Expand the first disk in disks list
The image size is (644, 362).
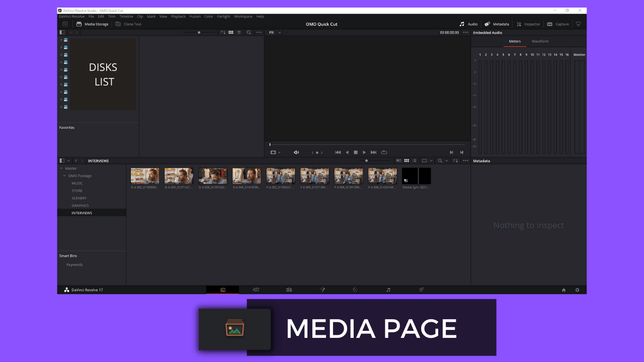click(61, 40)
